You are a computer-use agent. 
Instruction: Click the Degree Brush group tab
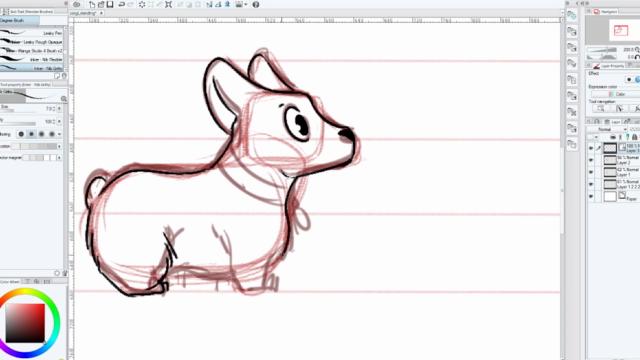[x=19, y=20]
